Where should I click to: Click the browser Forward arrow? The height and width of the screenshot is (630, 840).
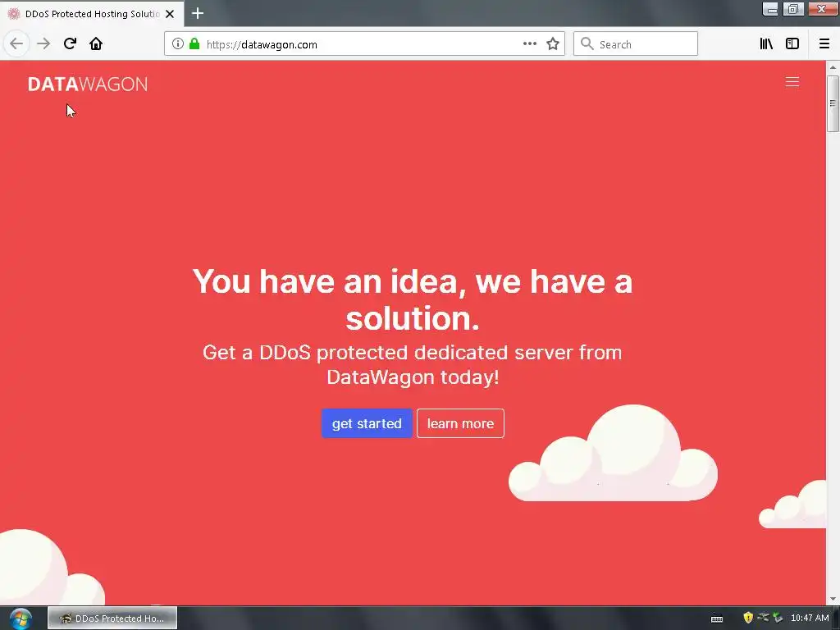click(43, 43)
